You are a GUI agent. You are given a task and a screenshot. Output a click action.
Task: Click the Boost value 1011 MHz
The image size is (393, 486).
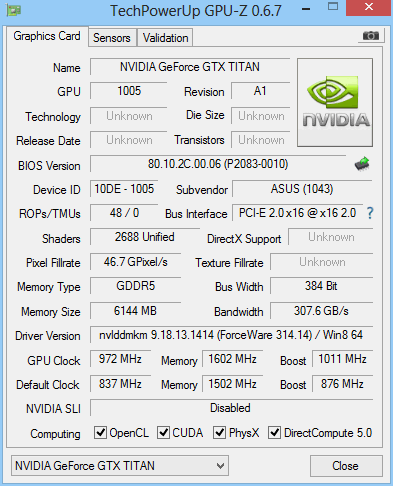342,359
